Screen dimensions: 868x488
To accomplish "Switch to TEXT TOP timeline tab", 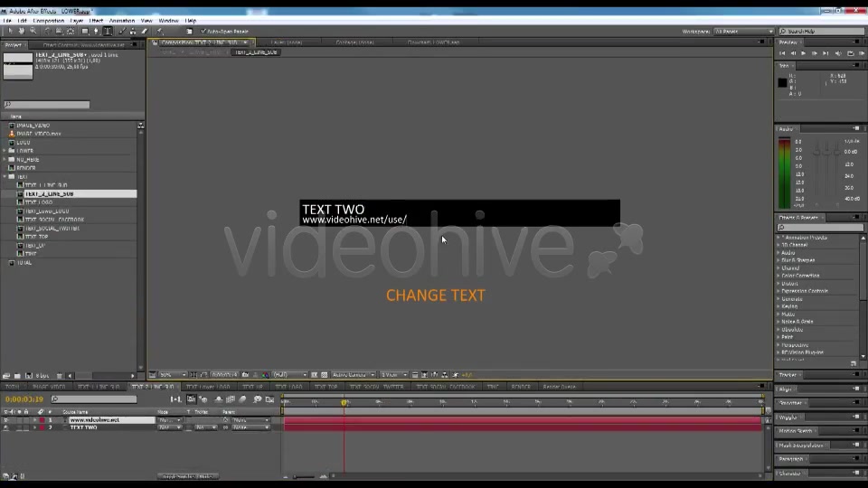I will coord(326,387).
